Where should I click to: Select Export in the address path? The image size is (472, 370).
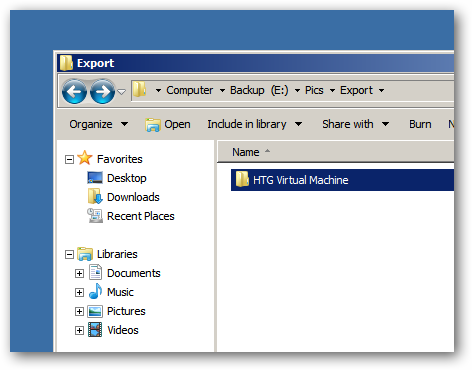click(x=356, y=90)
